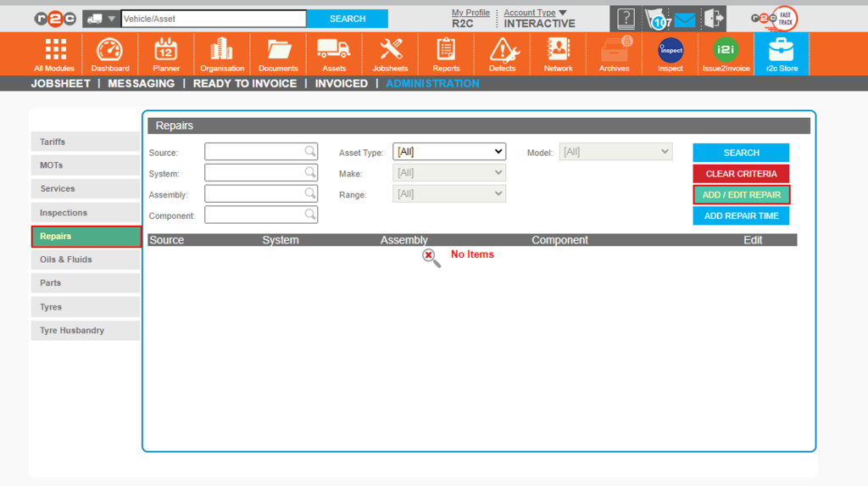Open the Reports clipboard module
868x486 pixels.
point(446,54)
